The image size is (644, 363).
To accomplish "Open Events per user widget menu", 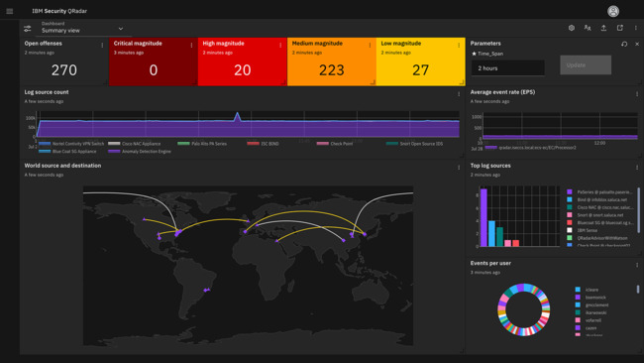I will [637, 265].
